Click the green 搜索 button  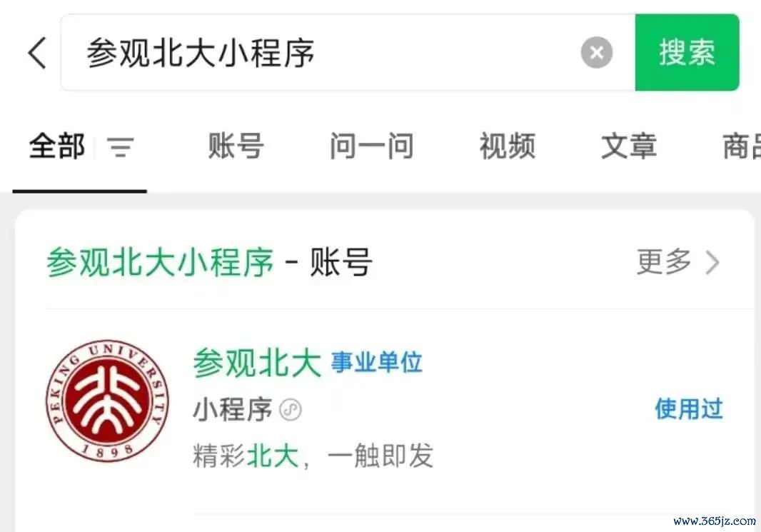pyautogui.click(x=687, y=52)
